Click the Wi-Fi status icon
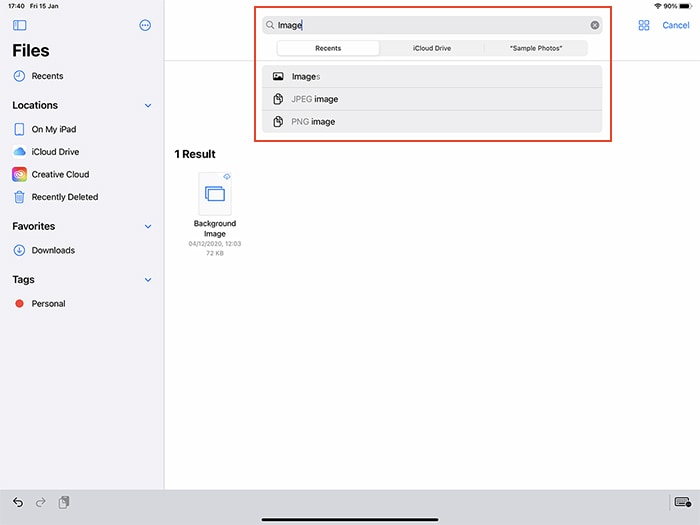 657,6
